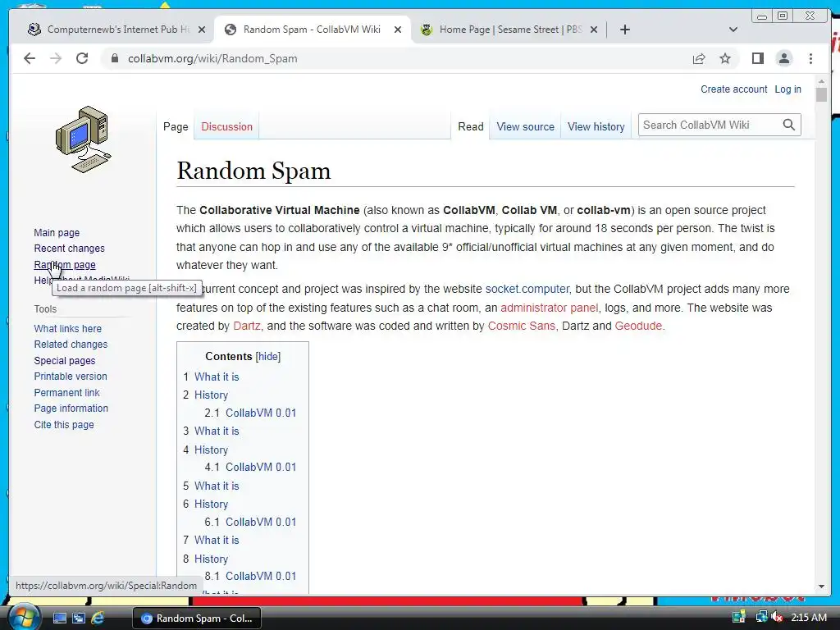Image resolution: width=840 pixels, height=630 pixels.
Task: Open the Printable version
Action: [71, 376]
